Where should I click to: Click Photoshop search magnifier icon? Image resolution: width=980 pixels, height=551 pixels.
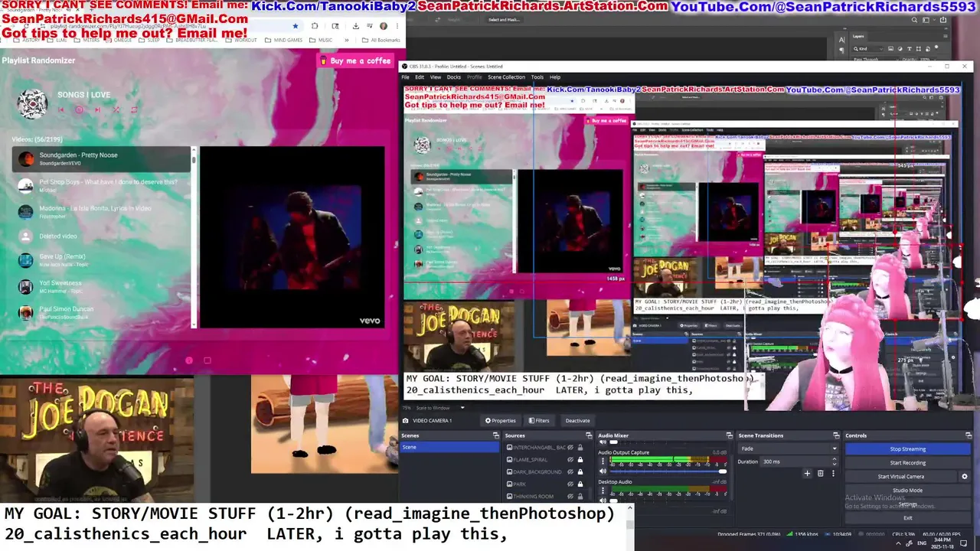[x=914, y=20]
